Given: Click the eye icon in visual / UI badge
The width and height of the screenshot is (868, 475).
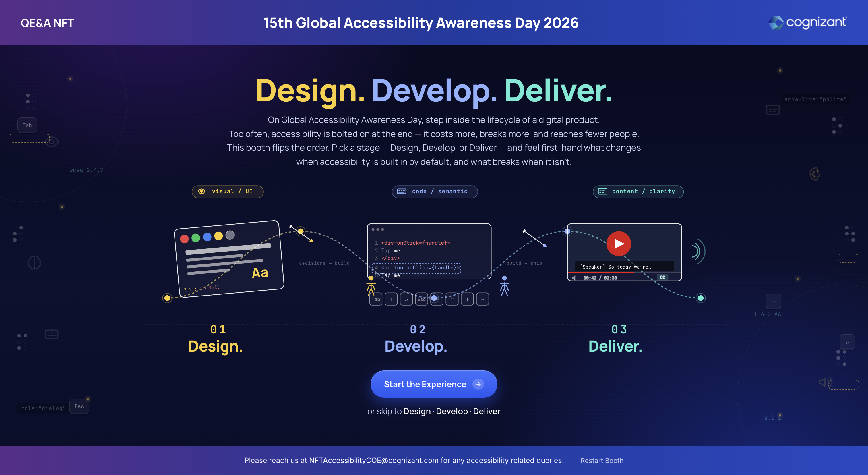Looking at the screenshot, I should (x=201, y=192).
